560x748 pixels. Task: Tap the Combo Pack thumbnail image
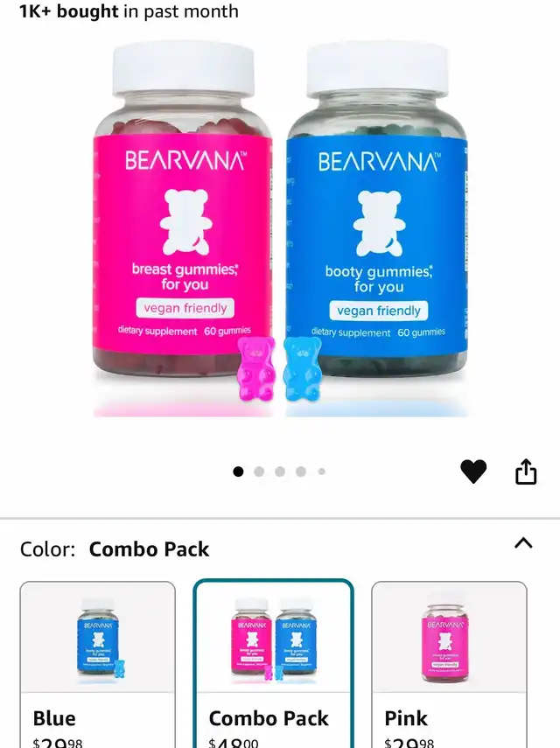coord(273,639)
